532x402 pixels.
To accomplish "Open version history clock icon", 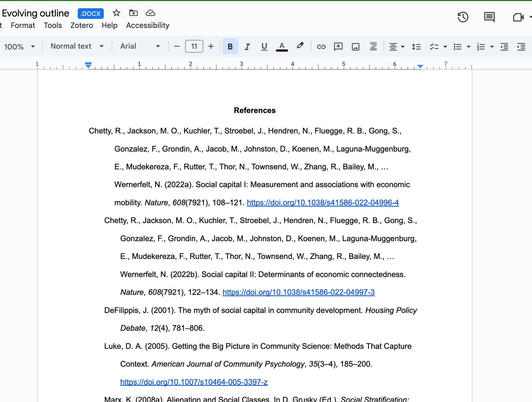I will point(463,17).
